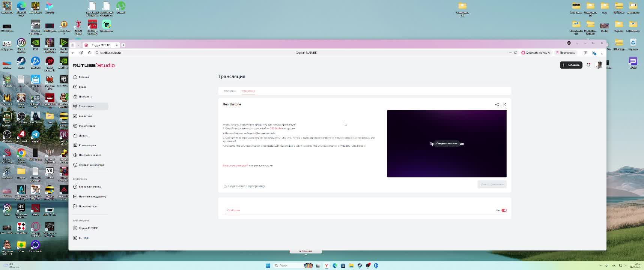Select the Telegram desktop shortcut
644x270 pixels.
point(35,136)
